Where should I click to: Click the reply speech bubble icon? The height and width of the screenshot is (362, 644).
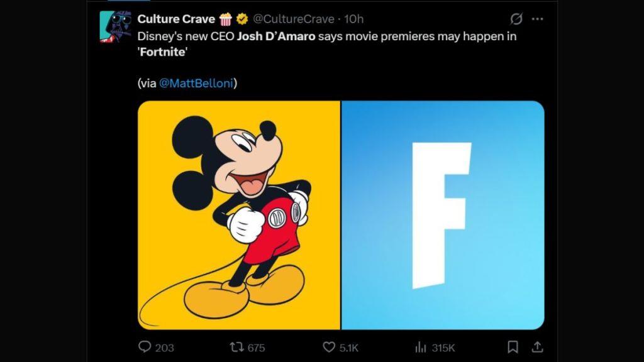pos(145,347)
